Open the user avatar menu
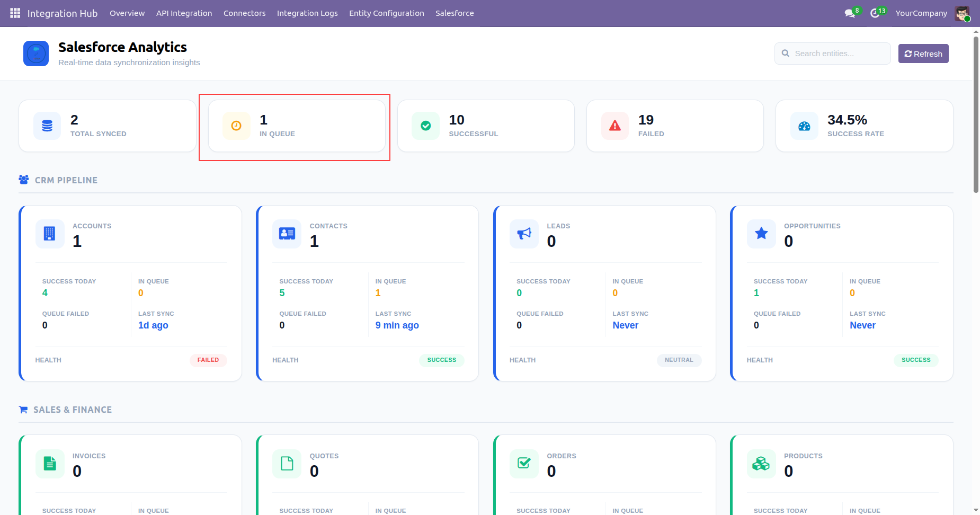This screenshot has width=980, height=515. pyautogui.click(x=962, y=13)
